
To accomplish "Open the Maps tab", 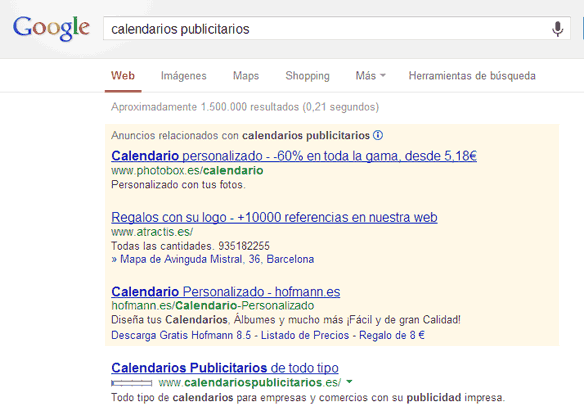I will (x=246, y=76).
